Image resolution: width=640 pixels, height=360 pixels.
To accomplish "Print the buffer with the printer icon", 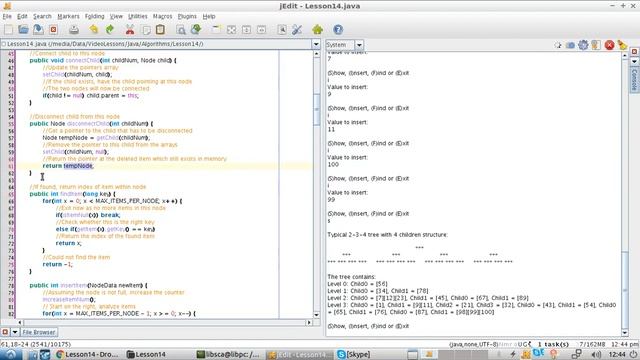I will click(x=74, y=29).
